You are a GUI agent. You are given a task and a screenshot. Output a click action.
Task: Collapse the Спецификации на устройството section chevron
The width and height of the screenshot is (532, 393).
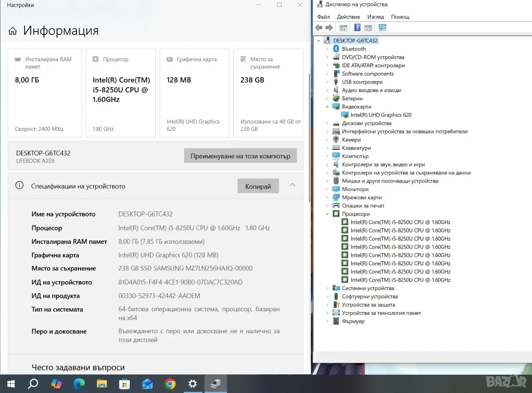pos(293,185)
